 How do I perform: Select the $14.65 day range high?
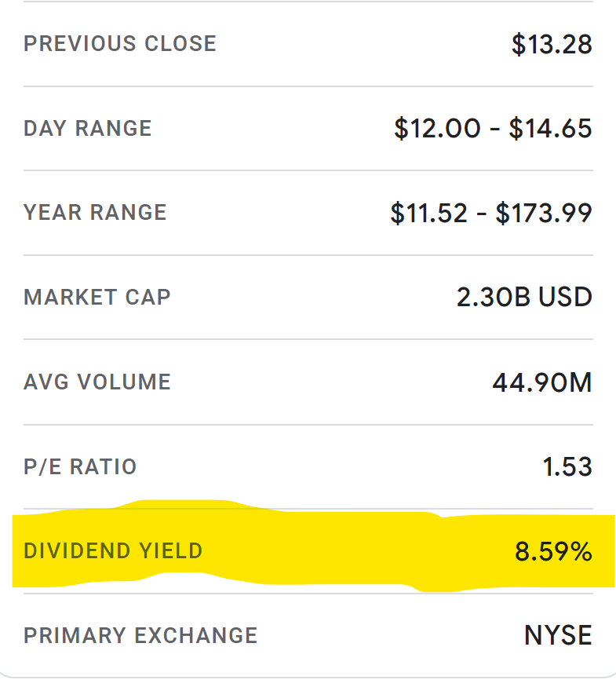coord(550,129)
